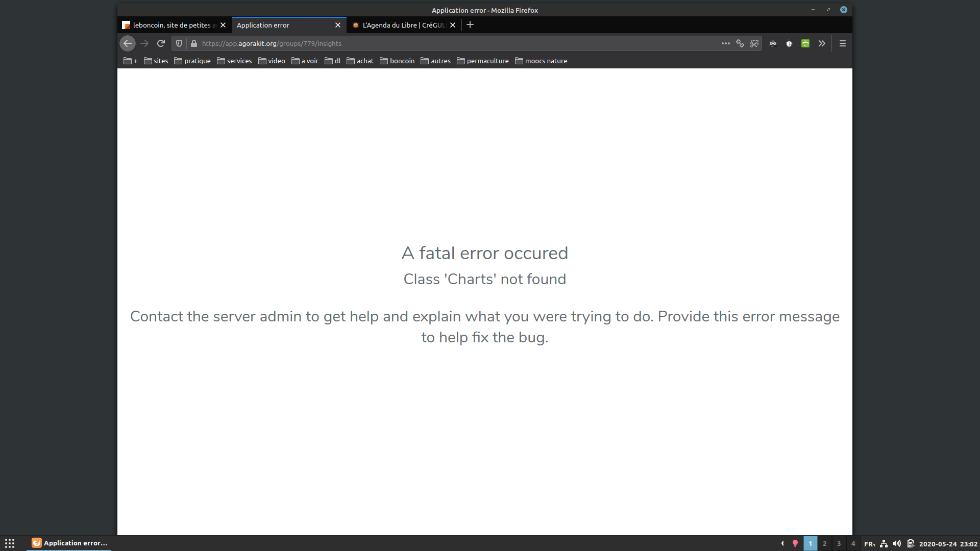Click the hooded-figure privacy extension icon
Viewport: 980px width, 551px height.
click(x=773, y=43)
